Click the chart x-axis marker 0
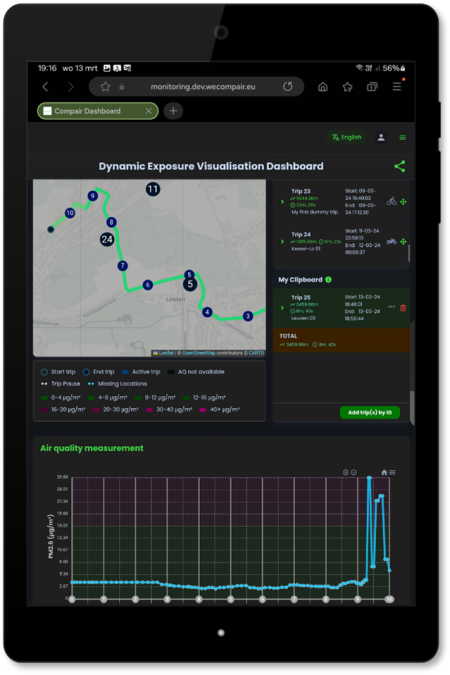This screenshot has width=450, height=675. [x=72, y=599]
